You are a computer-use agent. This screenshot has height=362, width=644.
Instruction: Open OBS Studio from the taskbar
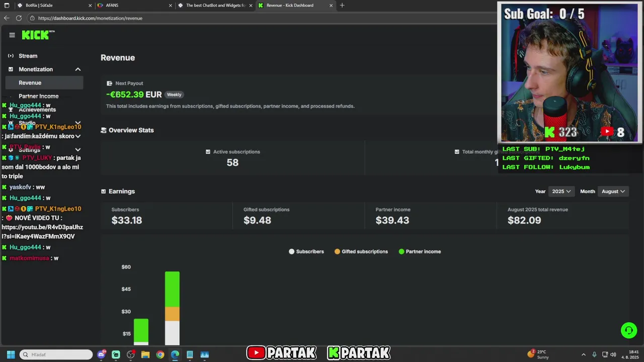pos(131,354)
